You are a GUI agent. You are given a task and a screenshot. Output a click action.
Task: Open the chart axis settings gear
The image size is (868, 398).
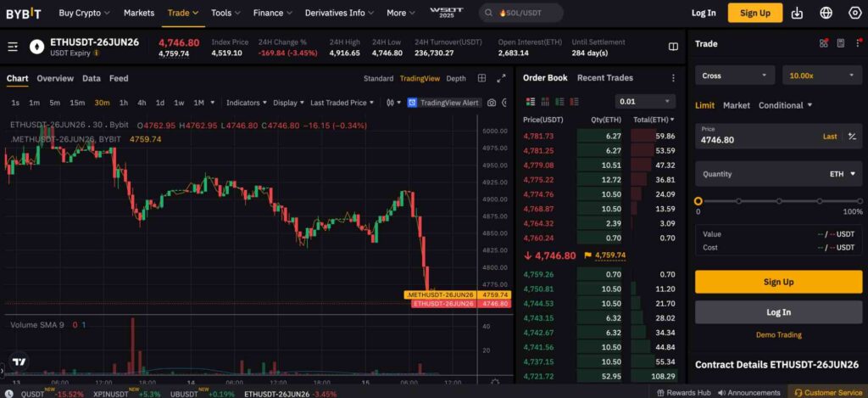coord(494,383)
